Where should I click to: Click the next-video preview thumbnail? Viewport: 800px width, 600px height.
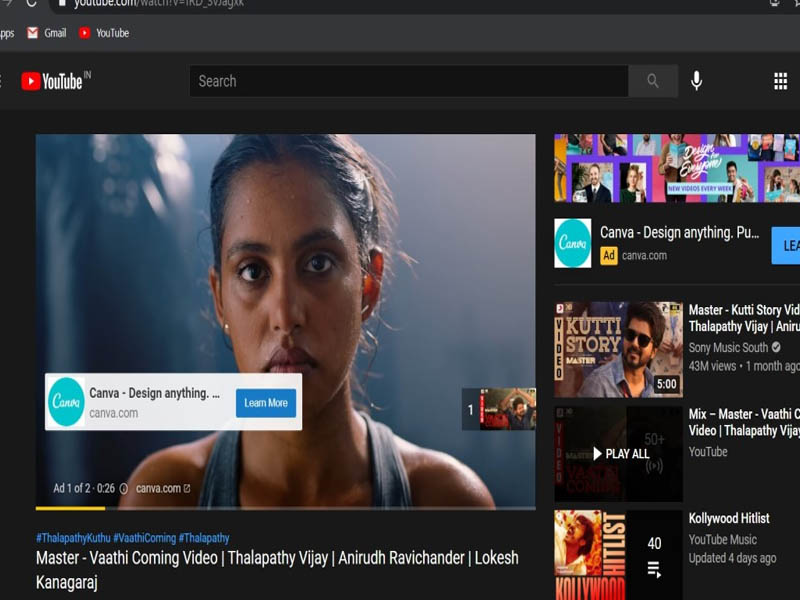(508, 409)
